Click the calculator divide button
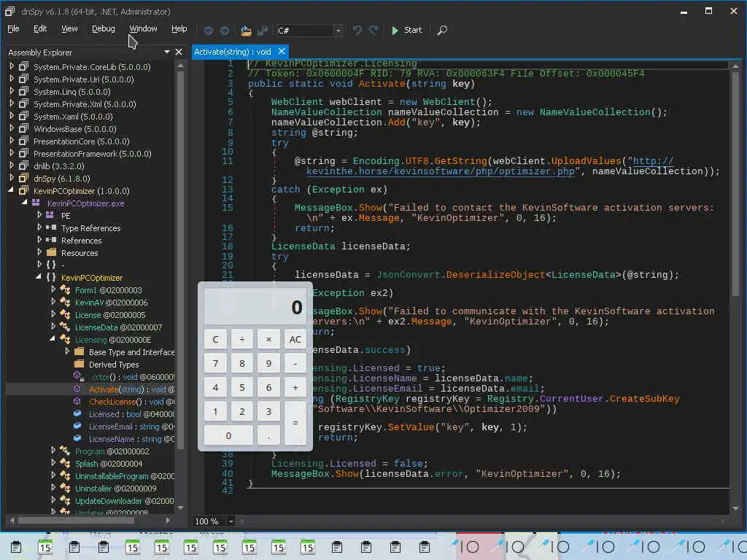The width and height of the screenshot is (747, 560). 242,339
